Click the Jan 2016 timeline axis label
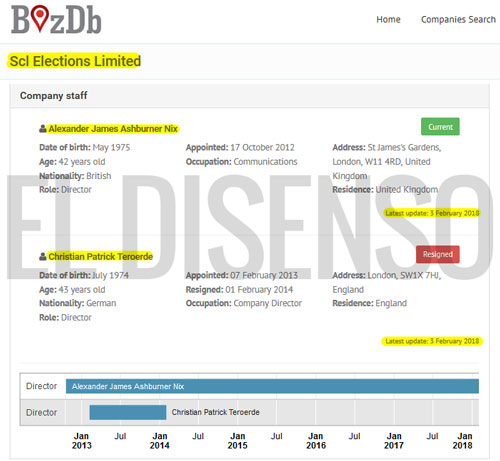The height and width of the screenshot is (461, 500). point(316,441)
